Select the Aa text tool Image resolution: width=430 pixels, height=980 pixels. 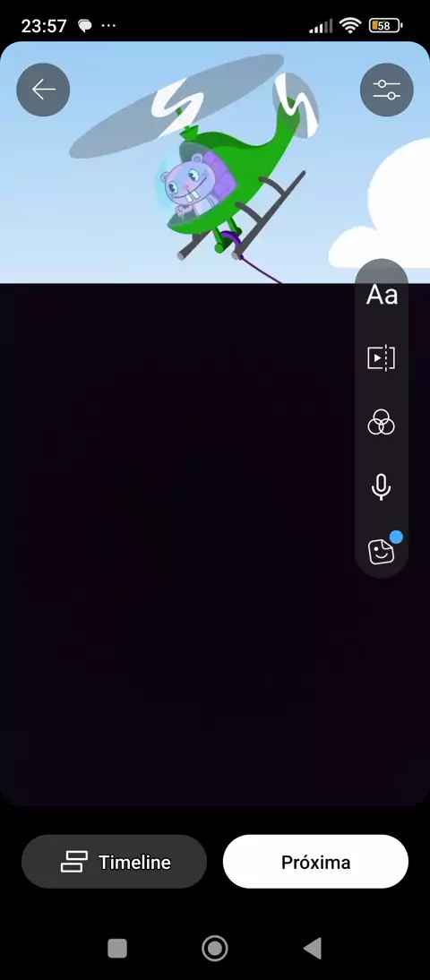click(382, 295)
